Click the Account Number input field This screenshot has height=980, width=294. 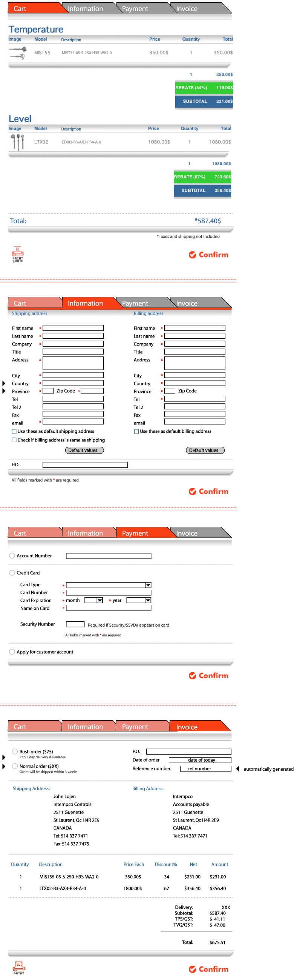coord(109,556)
